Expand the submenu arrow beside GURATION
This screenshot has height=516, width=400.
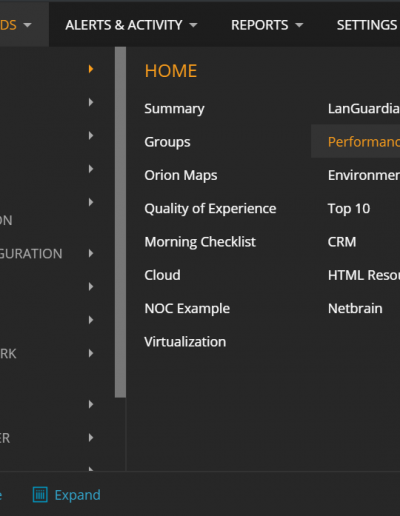coord(91,253)
